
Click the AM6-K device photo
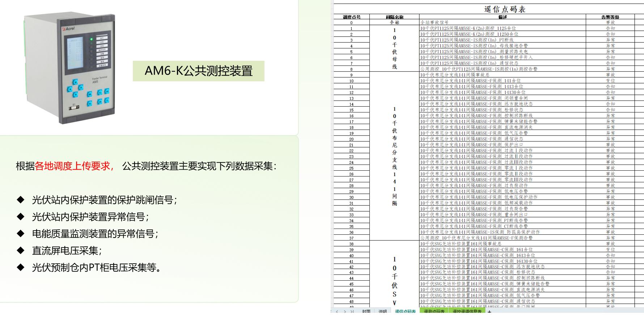tap(69, 69)
